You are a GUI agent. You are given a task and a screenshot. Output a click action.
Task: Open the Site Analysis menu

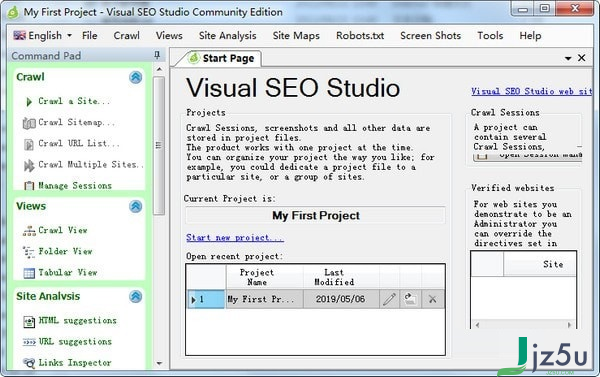227,36
